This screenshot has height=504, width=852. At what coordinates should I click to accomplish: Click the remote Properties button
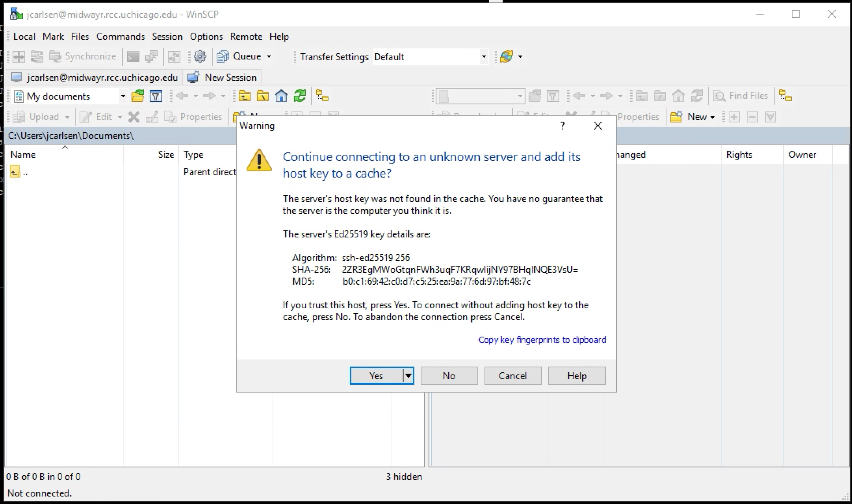(638, 117)
